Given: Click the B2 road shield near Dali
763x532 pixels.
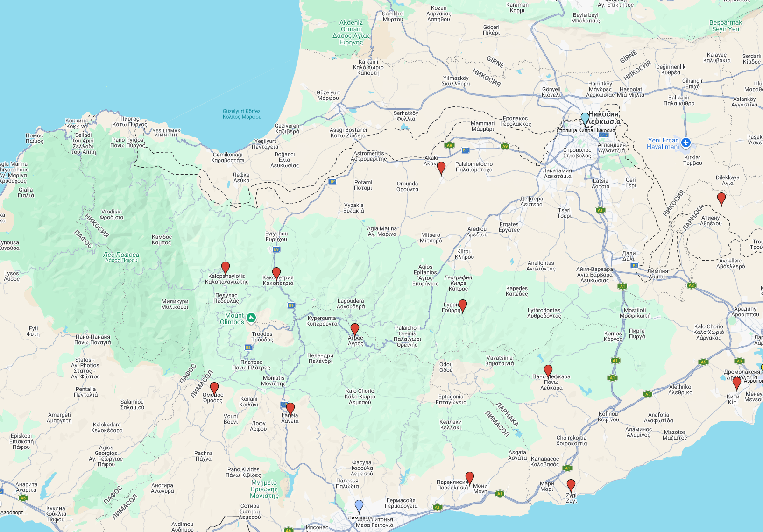Looking at the screenshot, I should click(x=635, y=266).
